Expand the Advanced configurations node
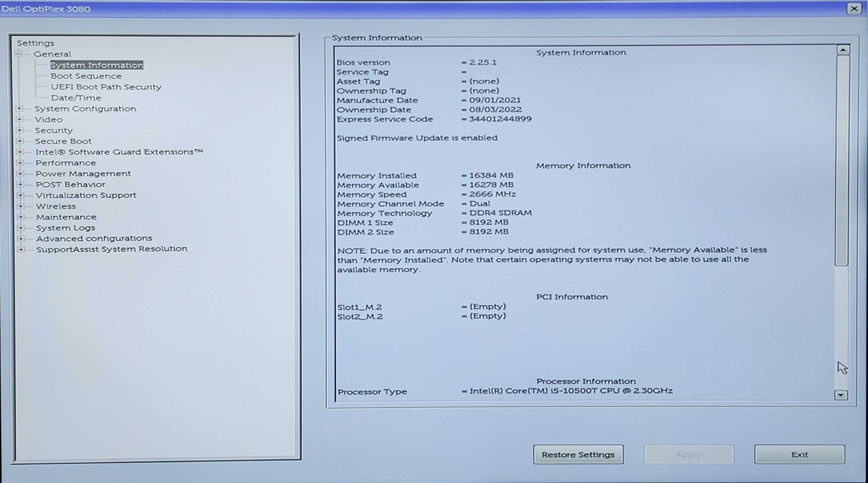Viewport: 868px width, 483px height. [20, 238]
